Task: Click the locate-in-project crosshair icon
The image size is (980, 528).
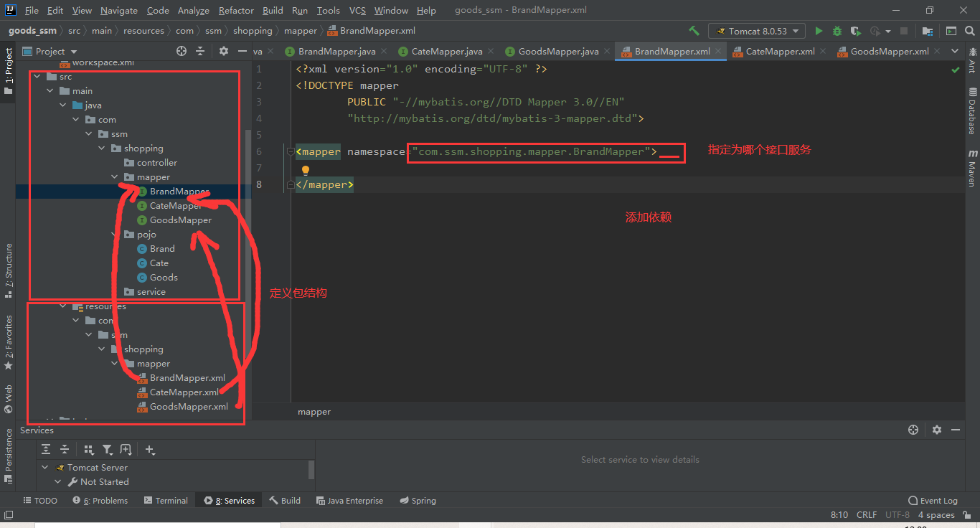Action: [x=182, y=51]
